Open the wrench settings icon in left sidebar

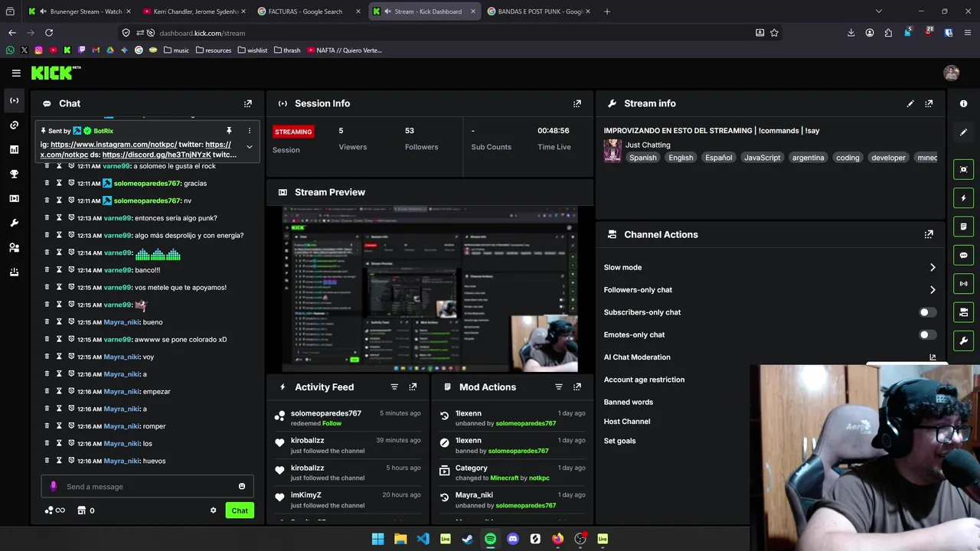14,223
